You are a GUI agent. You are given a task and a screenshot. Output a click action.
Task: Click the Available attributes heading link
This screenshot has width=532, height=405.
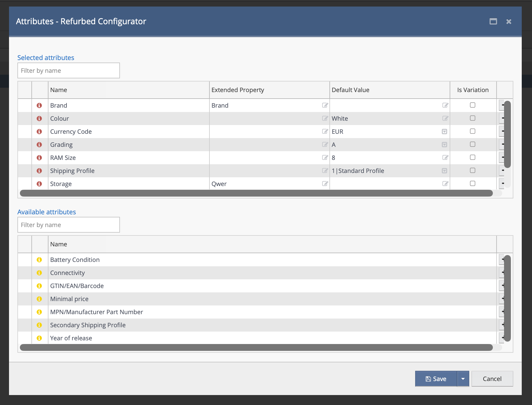47,212
